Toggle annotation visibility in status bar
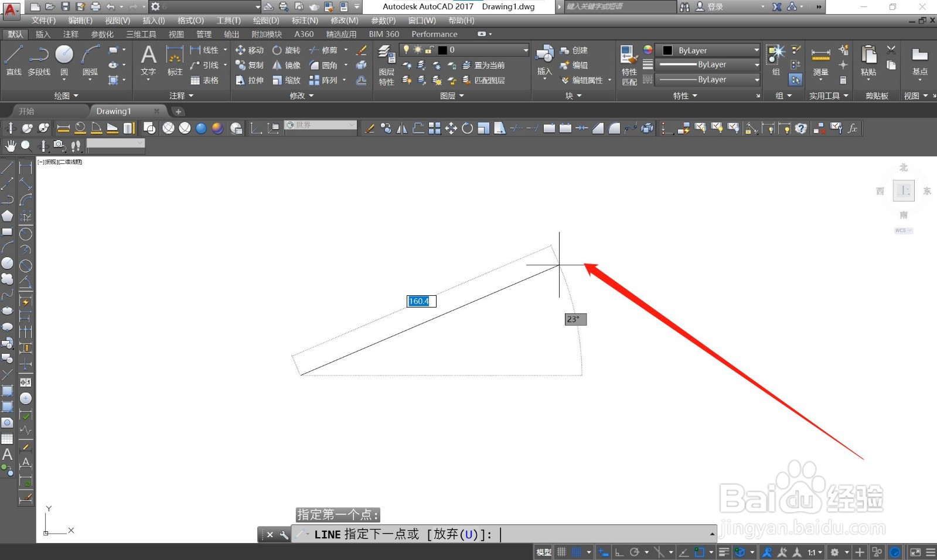This screenshot has width=937, height=560. tap(766, 552)
